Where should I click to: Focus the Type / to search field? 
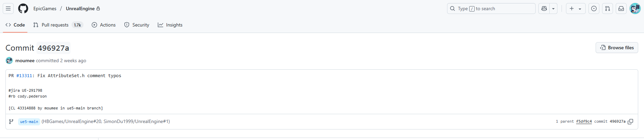point(491,8)
